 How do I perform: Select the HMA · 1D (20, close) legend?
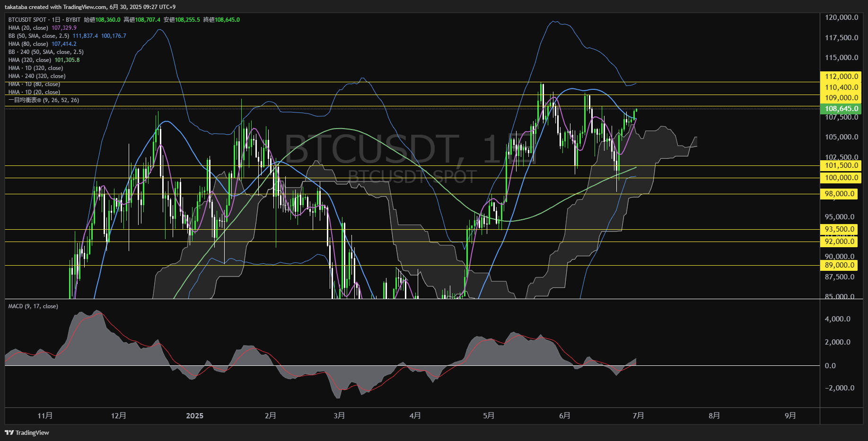click(x=34, y=92)
